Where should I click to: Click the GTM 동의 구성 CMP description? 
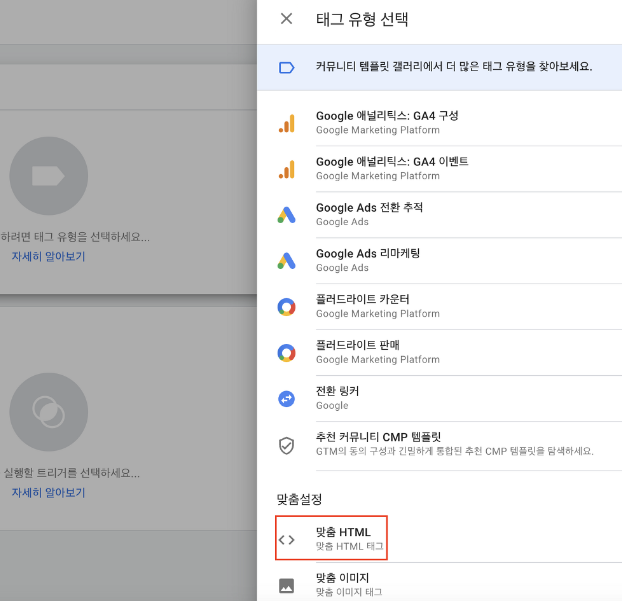coord(455,451)
